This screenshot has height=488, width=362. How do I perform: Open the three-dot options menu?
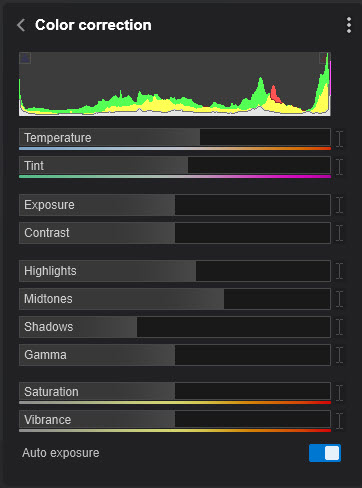tap(349, 25)
